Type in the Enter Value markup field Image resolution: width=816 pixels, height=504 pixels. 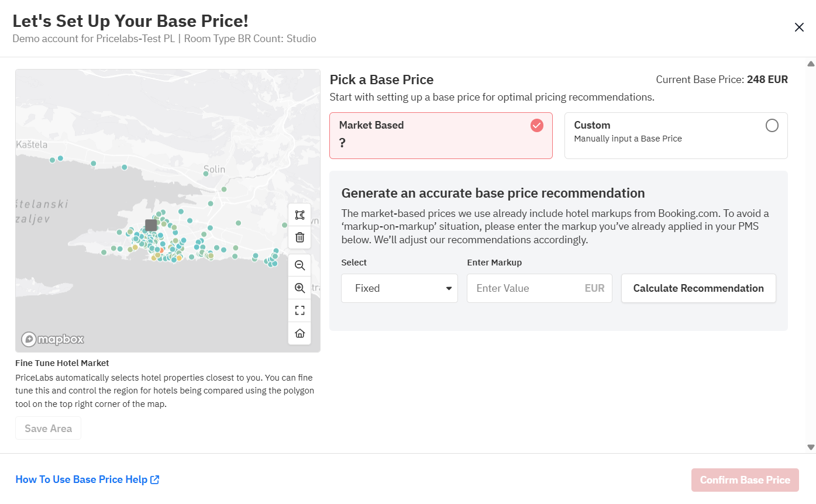[526, 288]
